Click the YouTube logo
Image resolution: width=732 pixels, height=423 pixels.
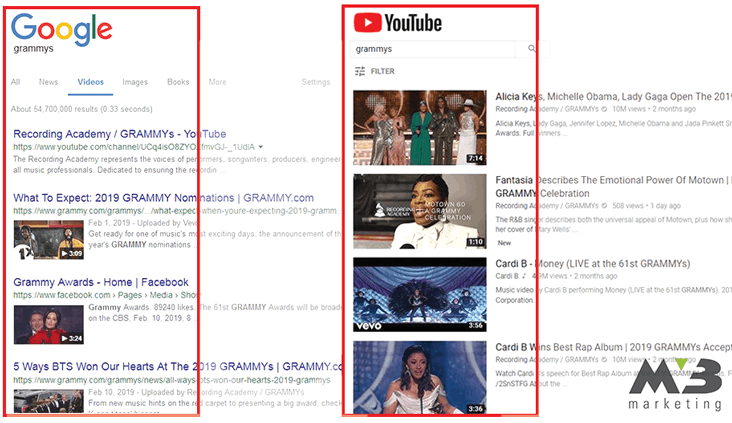pos(398,23)
